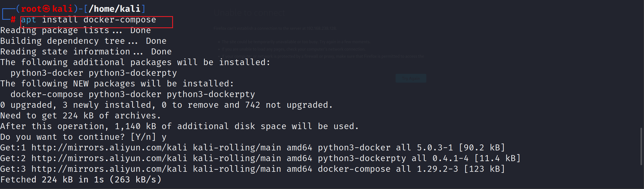Click the blue 'apt' command word
The image size is (644, 189).
tap(29, 20)
